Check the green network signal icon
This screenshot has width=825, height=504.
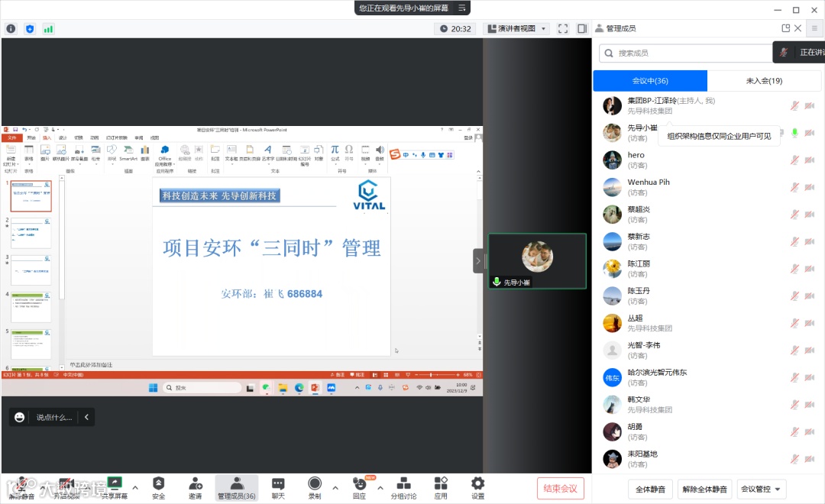click(x=48, y=29)
